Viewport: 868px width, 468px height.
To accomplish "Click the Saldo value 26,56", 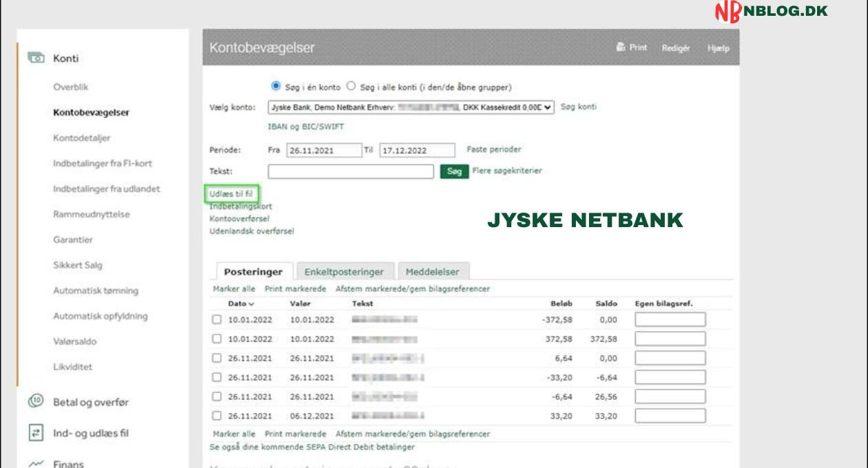I will [x=606, y=397].
